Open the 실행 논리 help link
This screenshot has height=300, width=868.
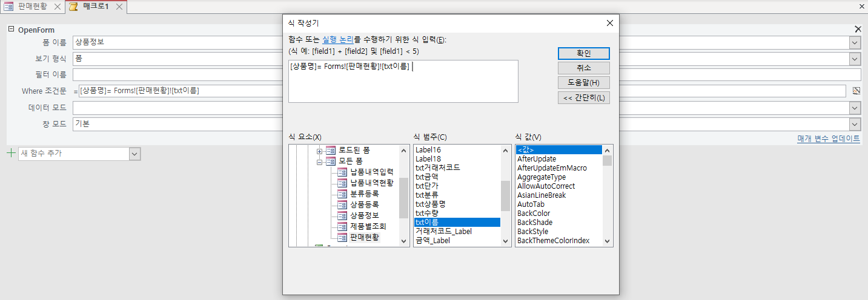point(338,40)
